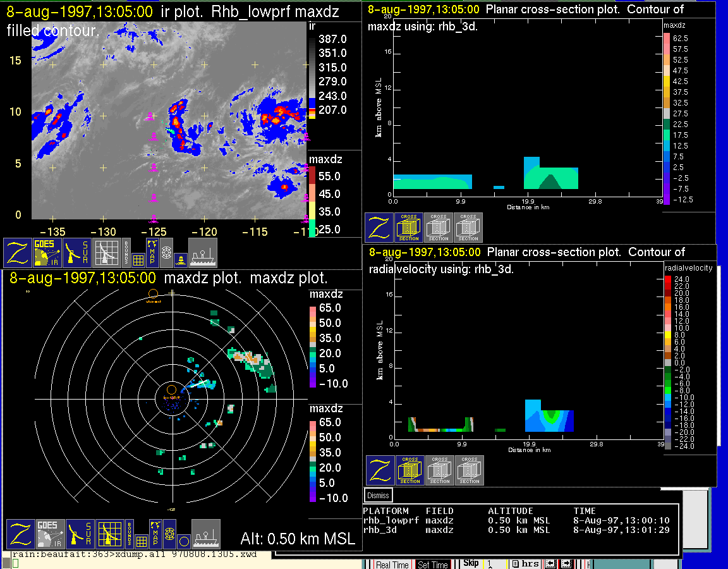Click the small lat-lon grid icon in the ir plot window

point(138,260)
